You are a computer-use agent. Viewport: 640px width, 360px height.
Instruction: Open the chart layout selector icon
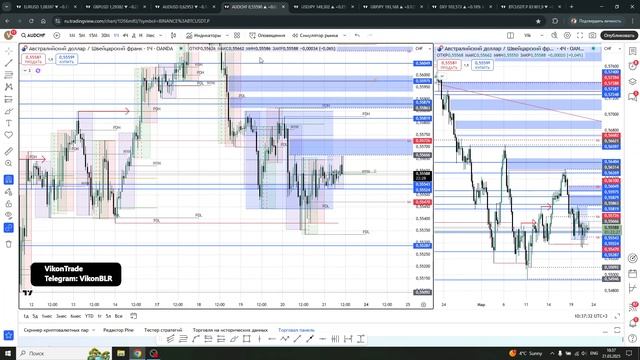click(x=510, y=36)
